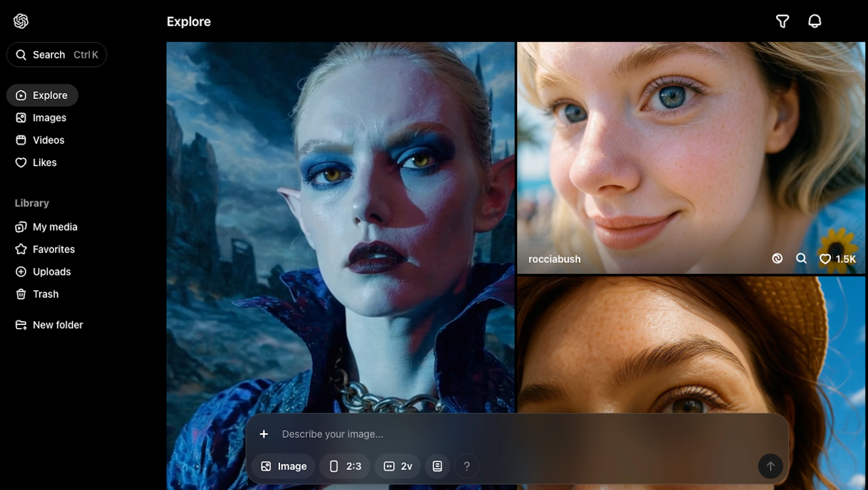Screen dimensions: 868x490
Task: Click the plus icon to attach media
Action: (x=264, y=434)
